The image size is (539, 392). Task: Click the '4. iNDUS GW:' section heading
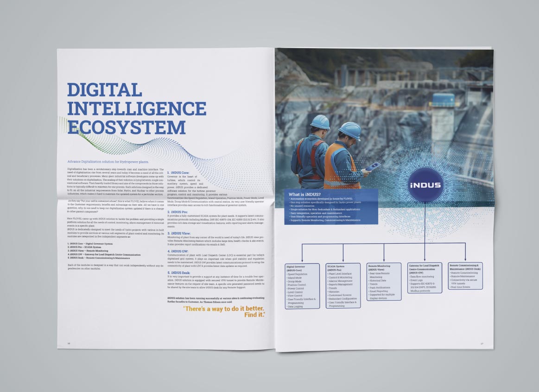point(178,251)
